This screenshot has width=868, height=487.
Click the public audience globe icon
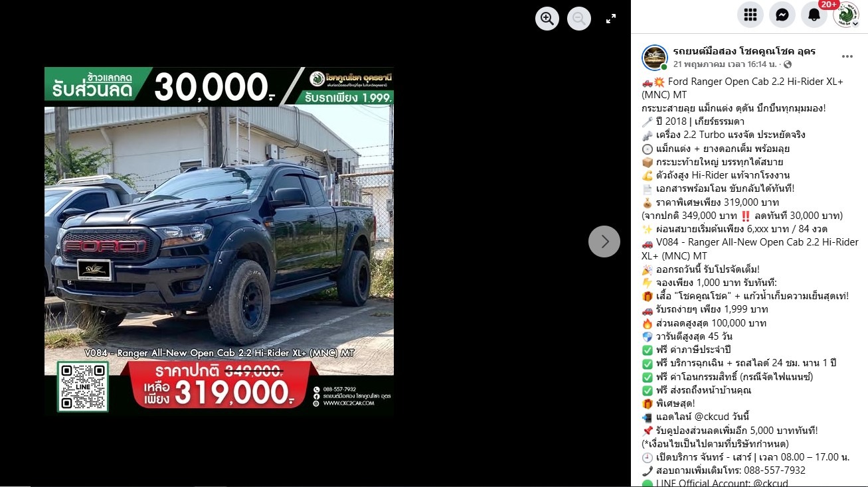coord(788,65)
